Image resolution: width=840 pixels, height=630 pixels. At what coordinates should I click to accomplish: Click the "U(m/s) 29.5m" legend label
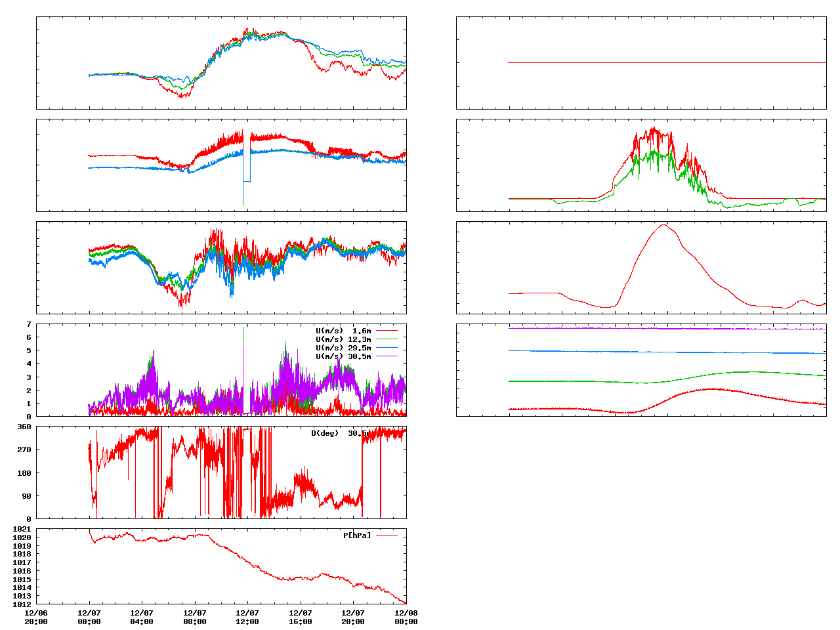tap(343, 347)
